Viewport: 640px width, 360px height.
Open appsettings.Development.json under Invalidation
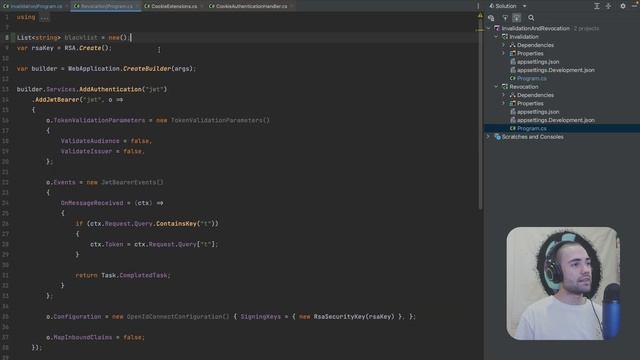point(556,70)
